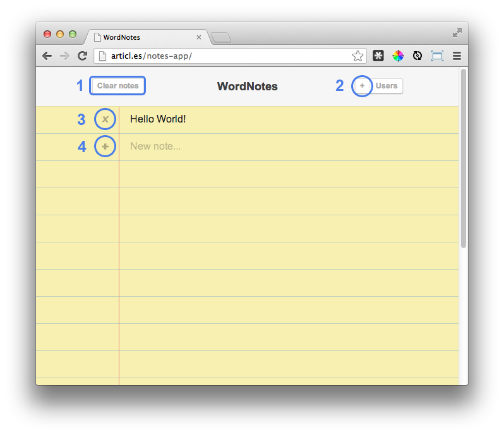Screen dimensions: 504x435
Task: Add a note with the plus icon
Action: click(x=105, y=146)
